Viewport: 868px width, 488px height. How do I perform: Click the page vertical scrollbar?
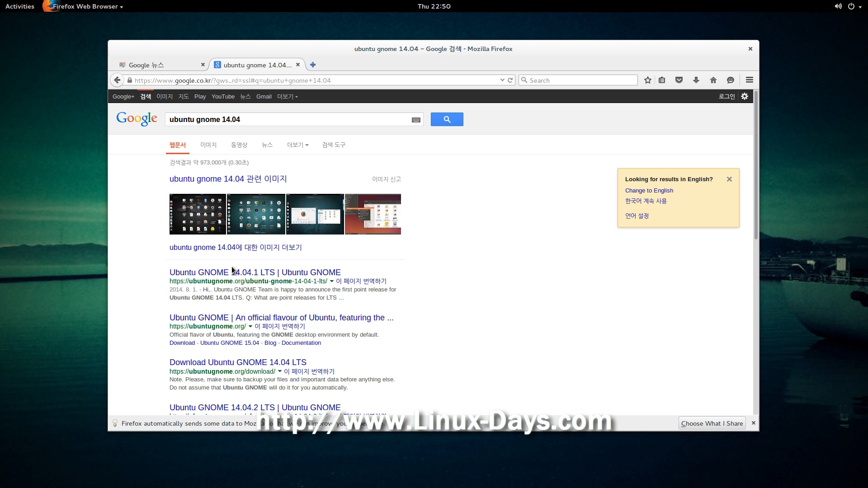coord(756,165)
